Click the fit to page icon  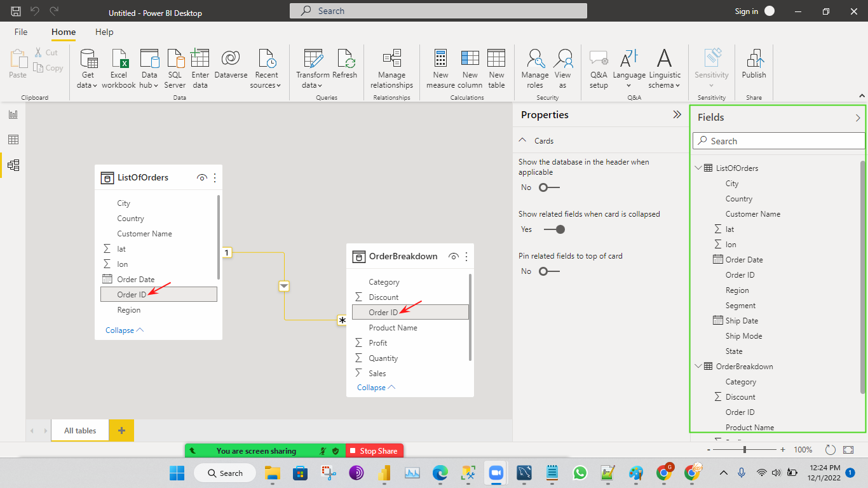pyautogui.click(x=848, y=449)
